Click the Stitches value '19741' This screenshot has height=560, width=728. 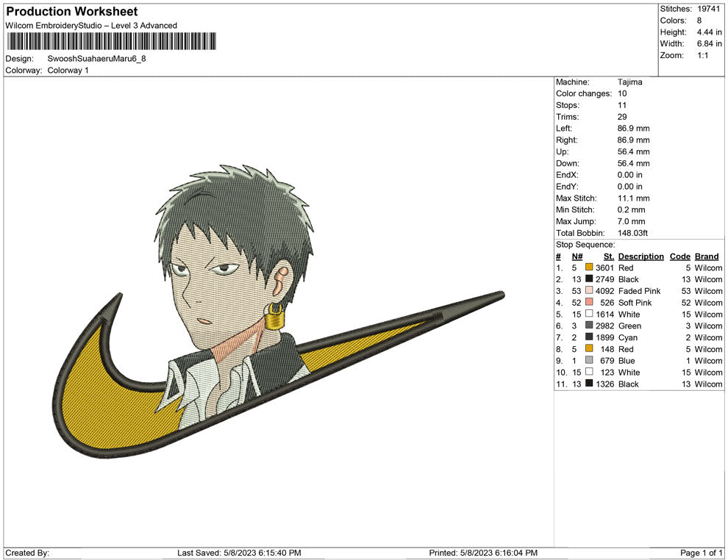(708, 9)
